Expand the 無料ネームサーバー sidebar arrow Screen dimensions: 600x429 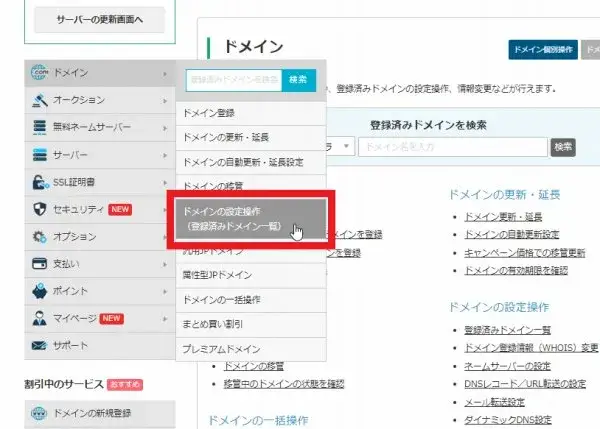tap(165, 128)
